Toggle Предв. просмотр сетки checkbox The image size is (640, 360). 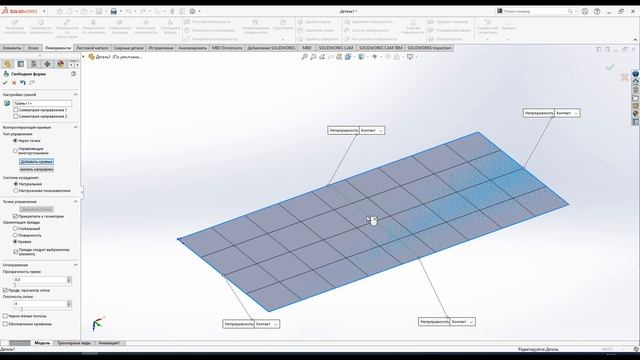coord(5,290)
